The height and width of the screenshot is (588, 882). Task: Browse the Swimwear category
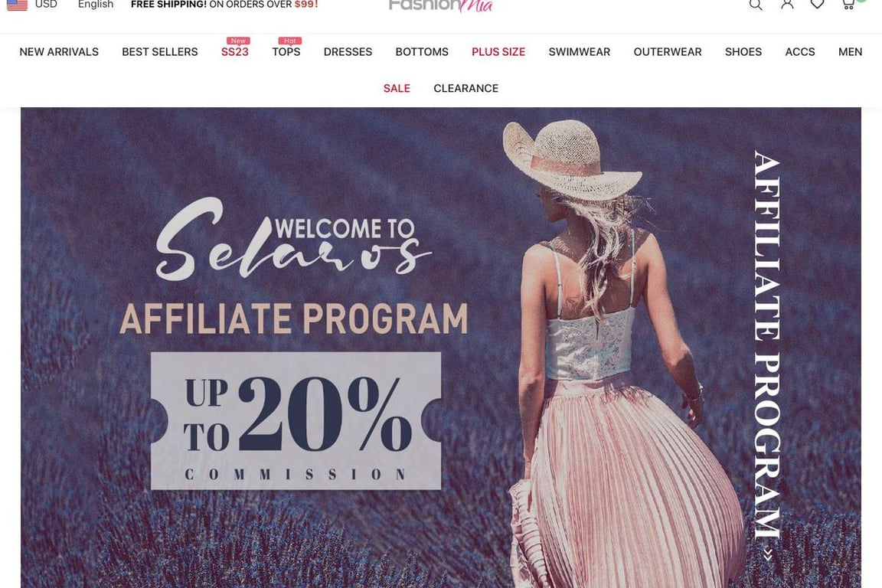click(580, 52)
